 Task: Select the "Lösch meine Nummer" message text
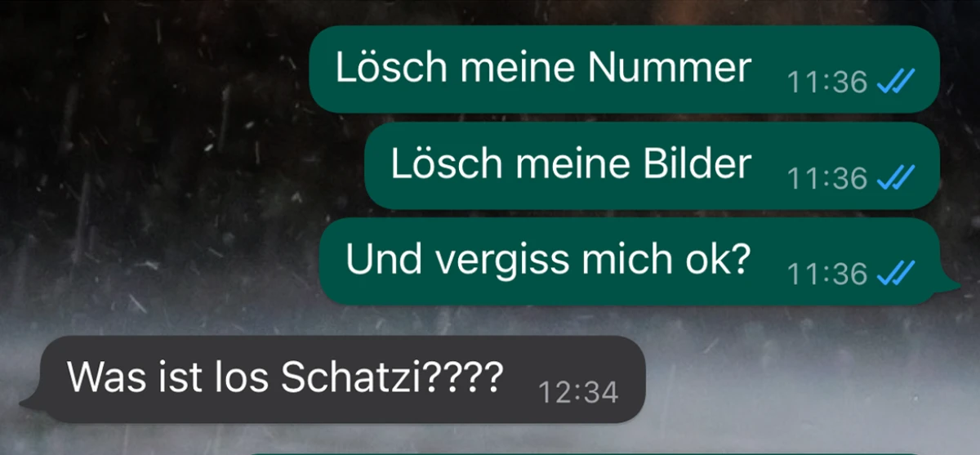(543, 68)
